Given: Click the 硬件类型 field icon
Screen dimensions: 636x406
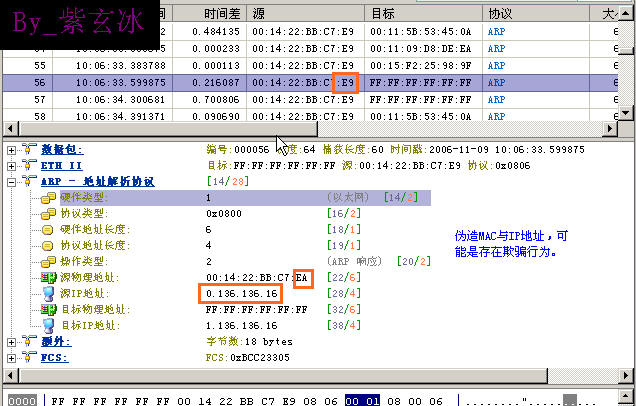Looking at the screenshot, I should pos(48,198).
